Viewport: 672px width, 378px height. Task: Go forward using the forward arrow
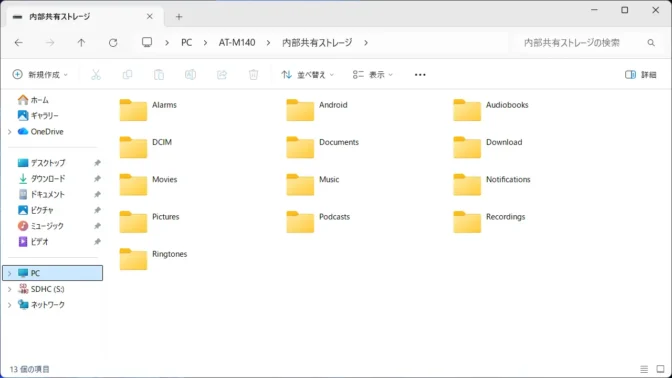(50, 42)
